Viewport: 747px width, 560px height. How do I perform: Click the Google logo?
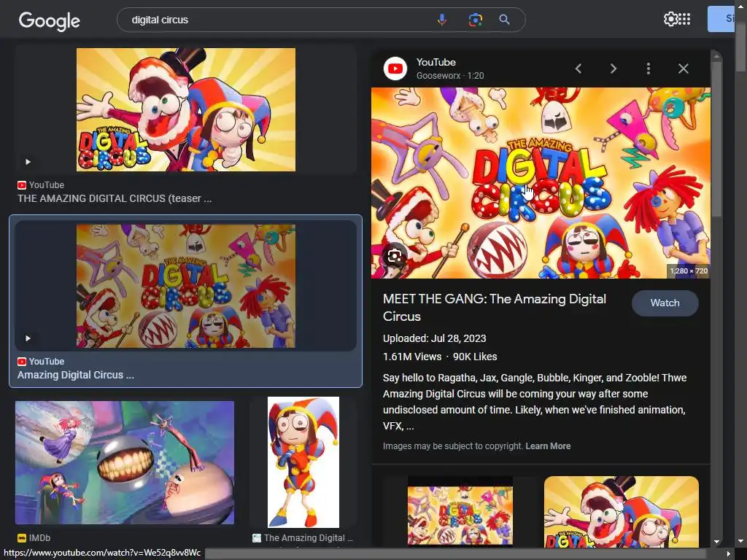pyautogui.click(x=49, y=20)
